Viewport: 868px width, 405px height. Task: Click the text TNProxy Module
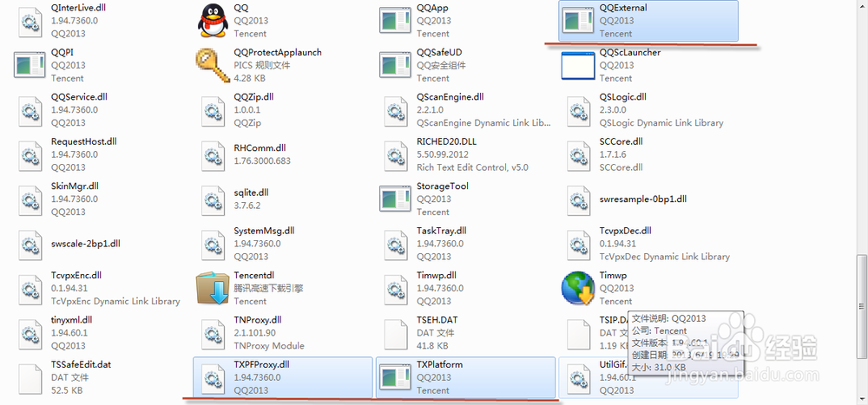pyautogui.click(x=269, y=346)
